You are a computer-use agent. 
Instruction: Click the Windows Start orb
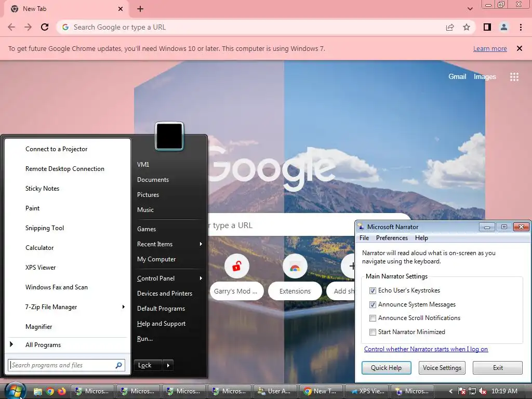tap(15, 391)
